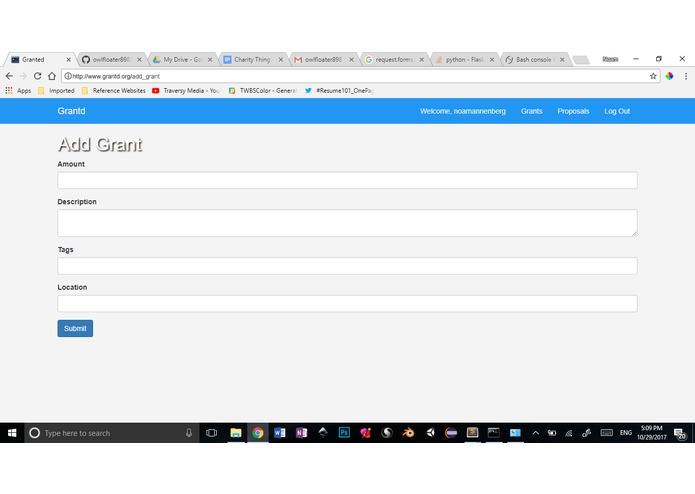Open the command prompt taskbar icon
695x494 pixels.
tap(494, 432)
